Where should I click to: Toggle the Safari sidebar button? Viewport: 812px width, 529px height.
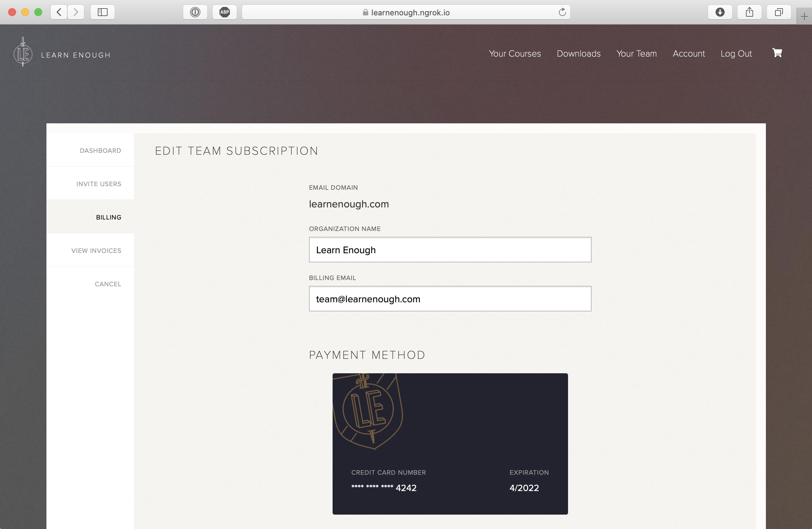click(x=102, y=12)
